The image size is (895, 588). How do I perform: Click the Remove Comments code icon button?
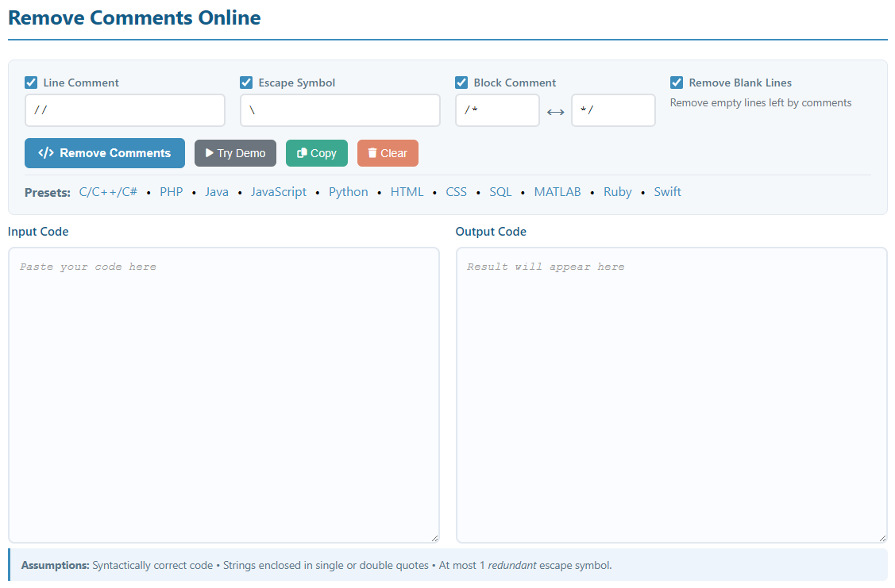pos(105,153)
